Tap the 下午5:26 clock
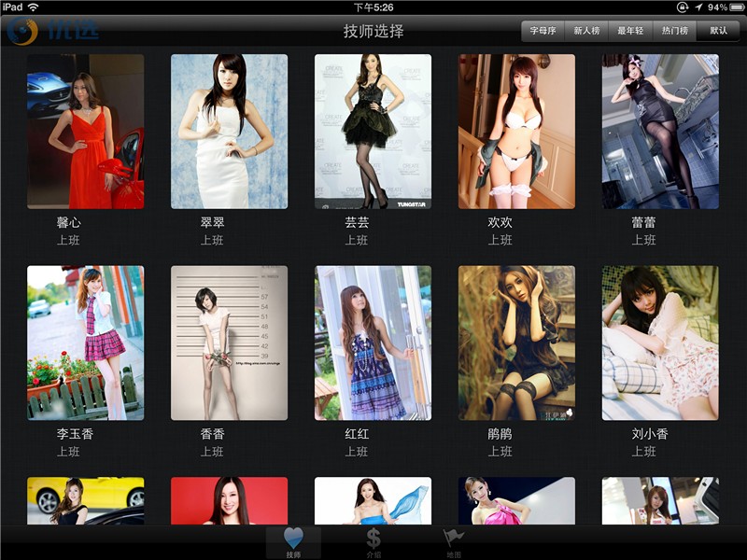The width and height of the screenshot is (747, 560). [x=373, y=7]
